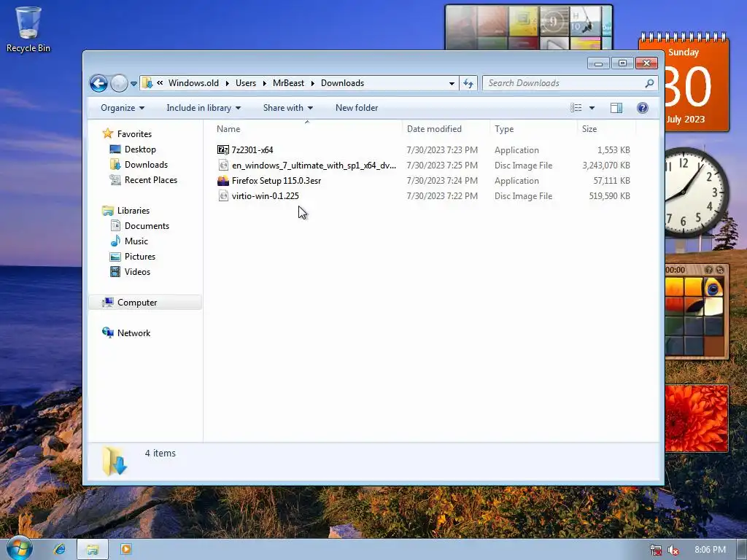Select en_windows_7_ultimate disc image file
Viewport: 747px width, 560px height.
pyautogui.click(x=314, y=166)
